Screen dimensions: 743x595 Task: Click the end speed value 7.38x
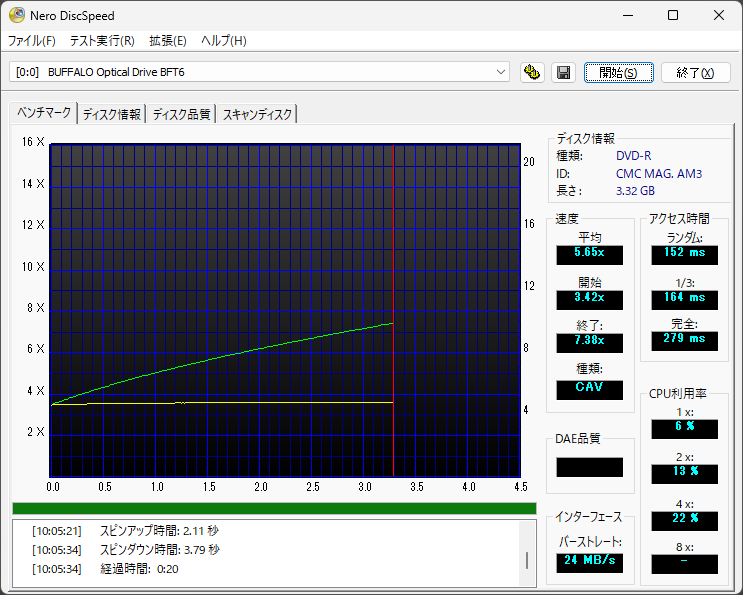coord(589,341)
